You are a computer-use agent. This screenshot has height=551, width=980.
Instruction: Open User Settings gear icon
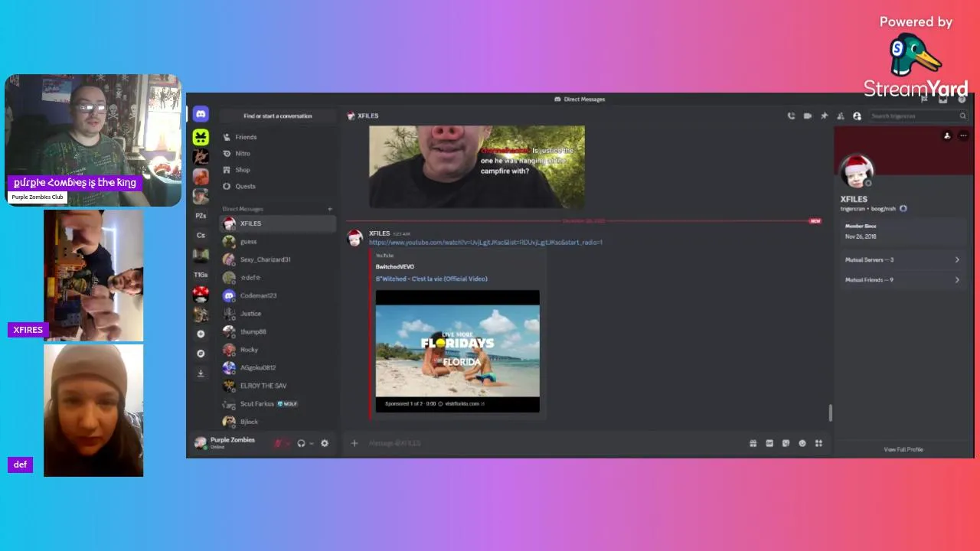coord(325,443)
